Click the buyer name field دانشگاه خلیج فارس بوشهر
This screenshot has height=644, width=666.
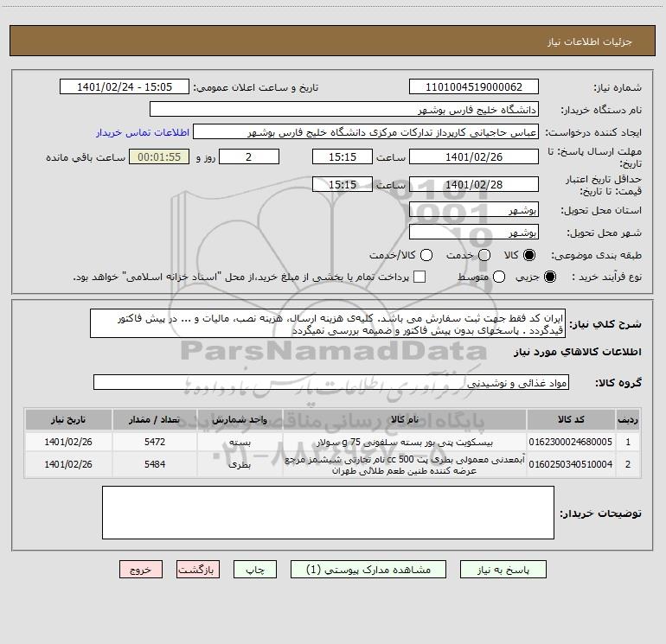[x=344, y=110]
